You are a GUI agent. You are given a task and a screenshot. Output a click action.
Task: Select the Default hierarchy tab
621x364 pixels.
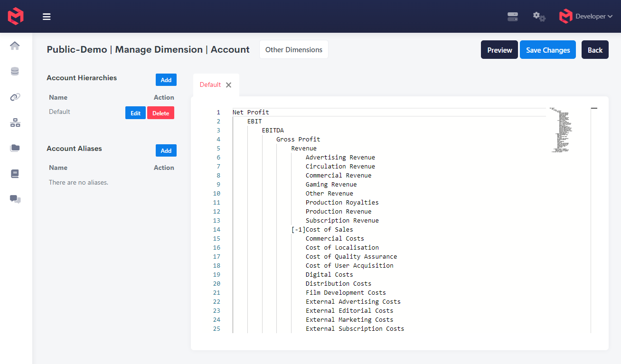[210, 85]
